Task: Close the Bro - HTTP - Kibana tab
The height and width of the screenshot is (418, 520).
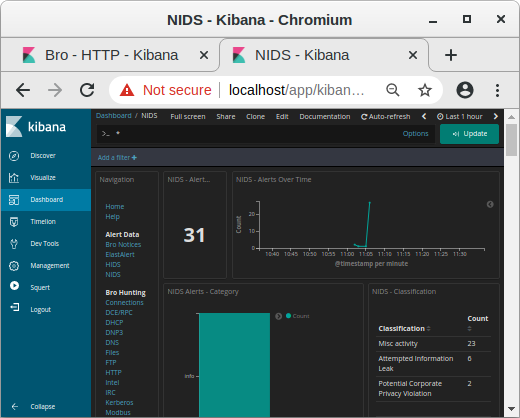Action: (204, 55)
